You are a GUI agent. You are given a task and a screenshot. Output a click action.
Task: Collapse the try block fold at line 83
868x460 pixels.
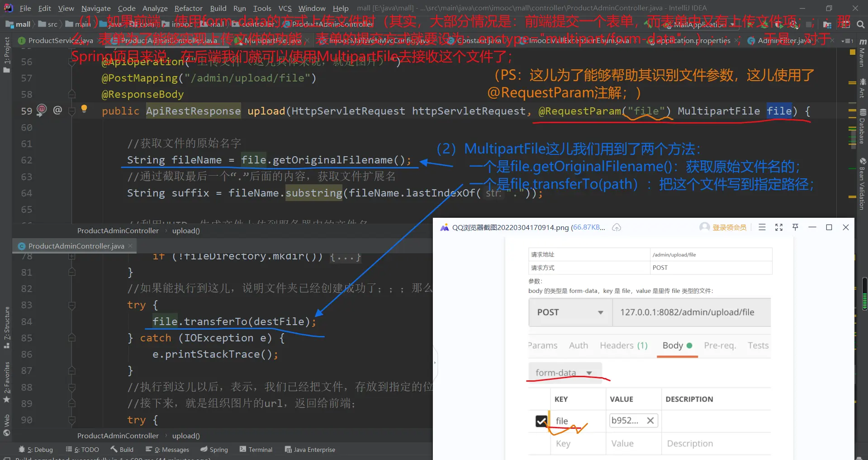click(71, 305)
